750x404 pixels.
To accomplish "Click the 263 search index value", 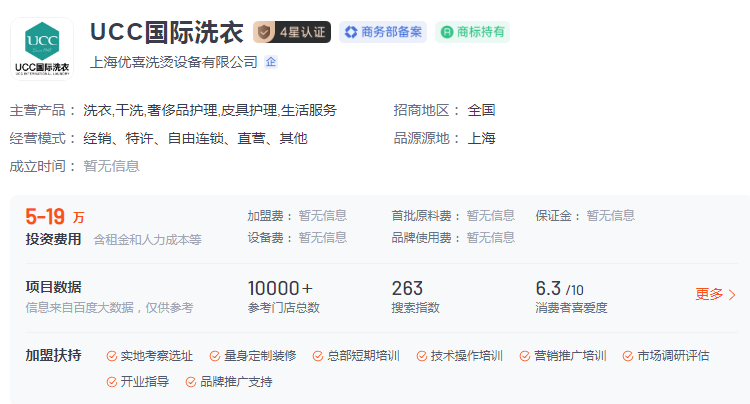I will tap(407, 289).
